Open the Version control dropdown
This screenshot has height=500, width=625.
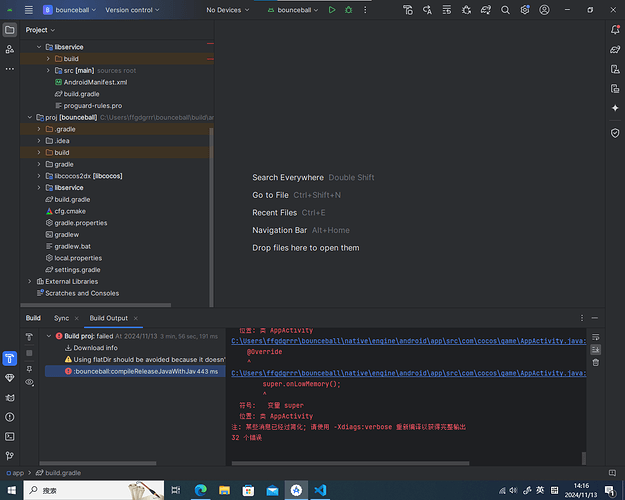point(132,10)
